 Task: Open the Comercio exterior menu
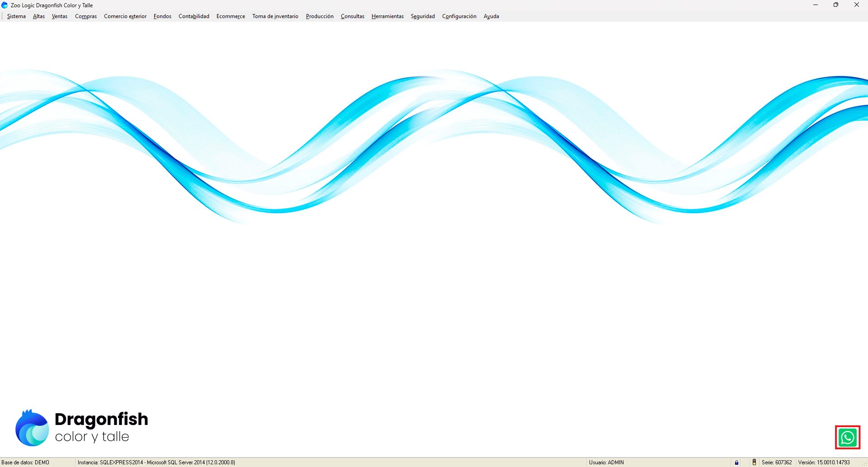125,16
